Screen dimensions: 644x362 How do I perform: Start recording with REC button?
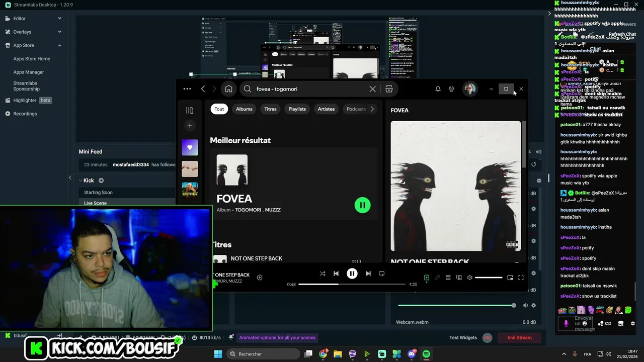click(487, 338)
